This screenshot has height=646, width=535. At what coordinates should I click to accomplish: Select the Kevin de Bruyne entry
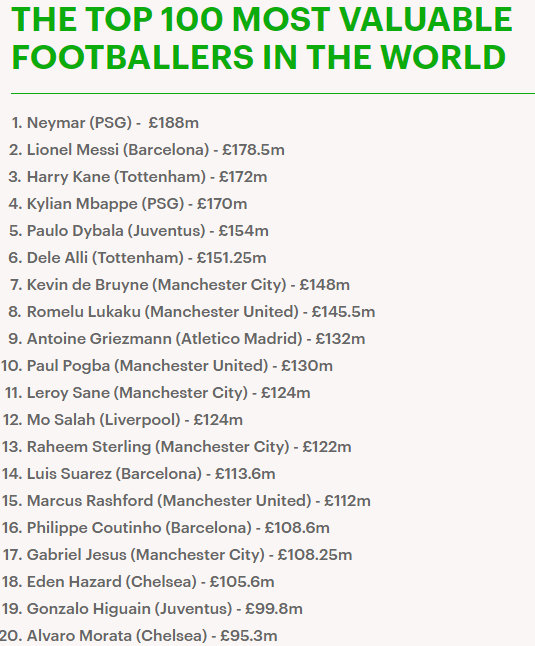tap(180, 285)
